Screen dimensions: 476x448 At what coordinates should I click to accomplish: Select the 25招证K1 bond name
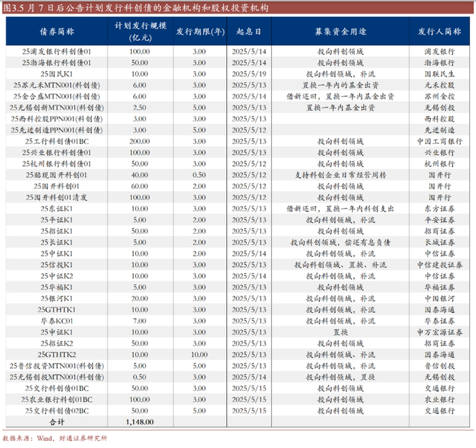[56, 231]
